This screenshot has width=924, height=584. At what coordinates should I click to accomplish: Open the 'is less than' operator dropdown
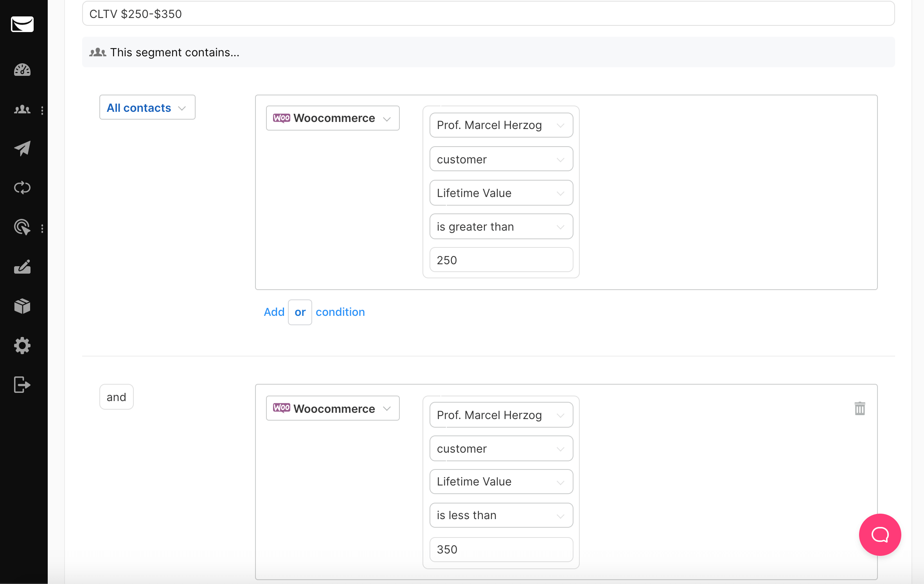pos(501,515)
